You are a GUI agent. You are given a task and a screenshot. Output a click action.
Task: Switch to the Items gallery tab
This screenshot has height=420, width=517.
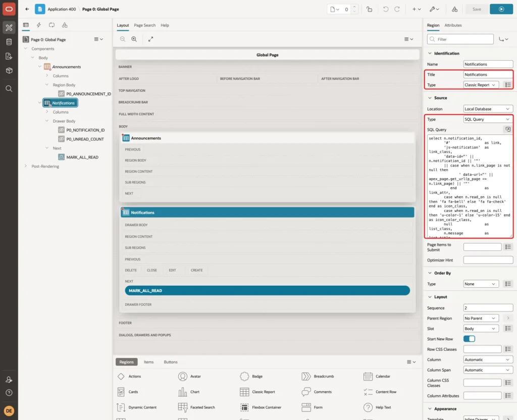(149, 362)
